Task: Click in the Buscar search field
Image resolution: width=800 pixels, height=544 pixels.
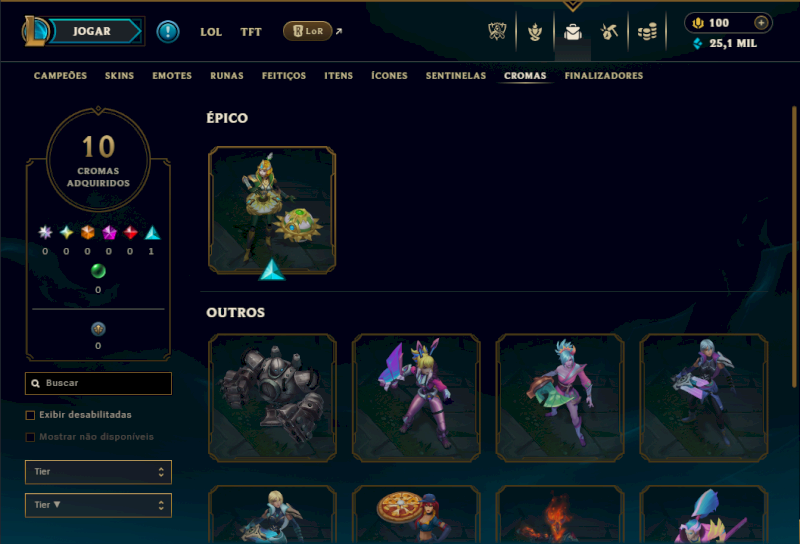Action: click(x=98, y=383)
